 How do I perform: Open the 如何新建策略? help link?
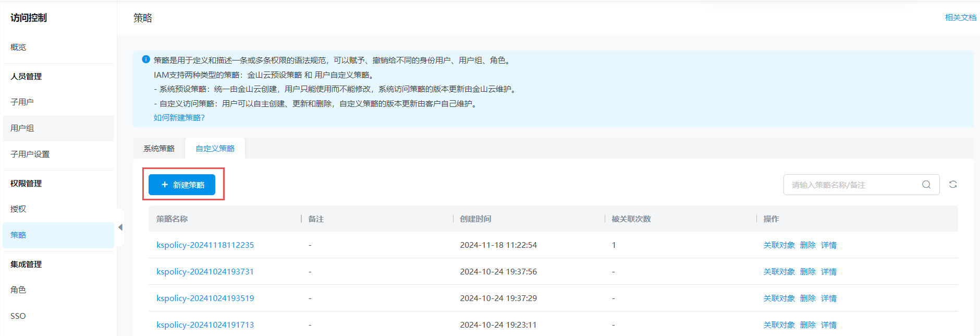(179, 118)
